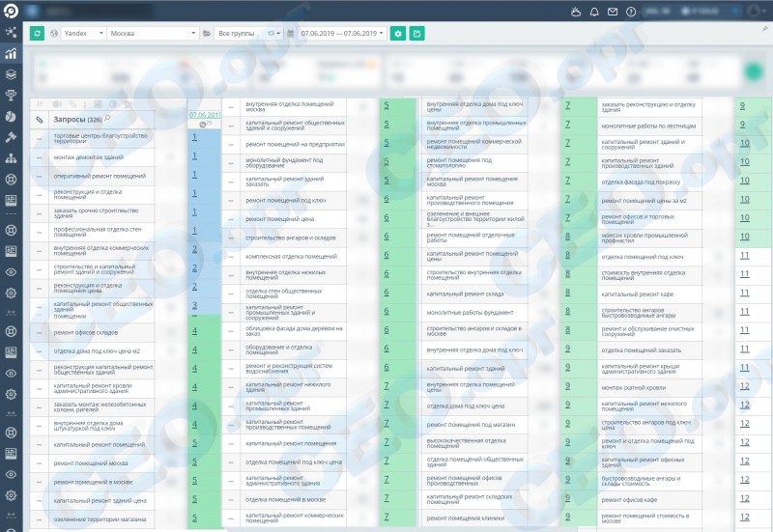Select query строительство ангаров и складов
Screen dimensions: 773x532
(291, 238)
